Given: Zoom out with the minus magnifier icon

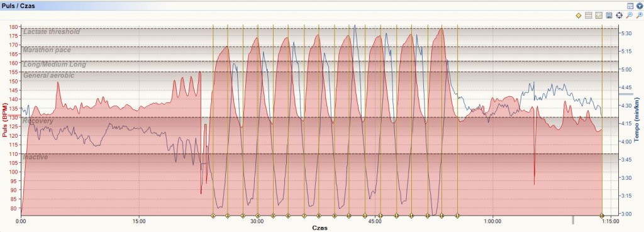Looking at the screenshot, I should tap(629, 16).
